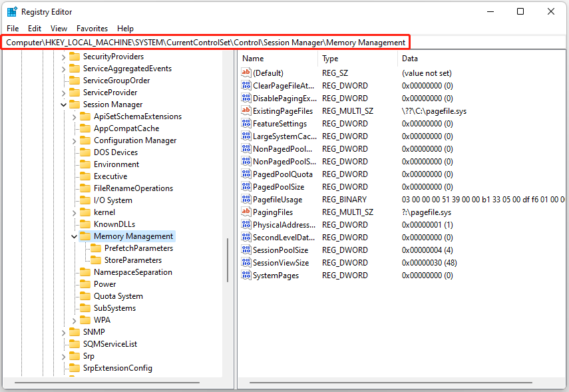Select the SecondLevelDat... value name

284,238
